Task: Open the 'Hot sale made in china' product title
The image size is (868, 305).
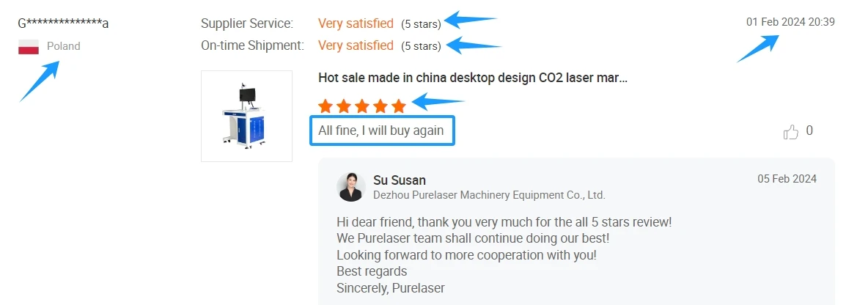Action: coord(472,77)
